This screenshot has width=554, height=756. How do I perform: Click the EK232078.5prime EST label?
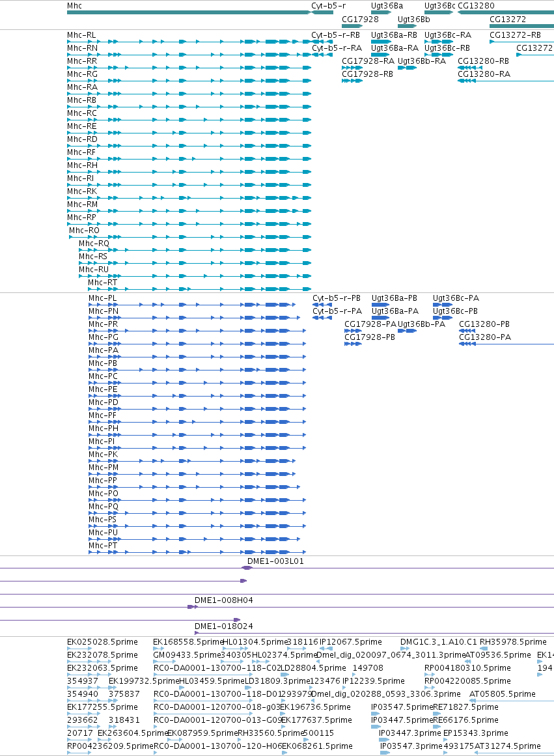(102, 655)
